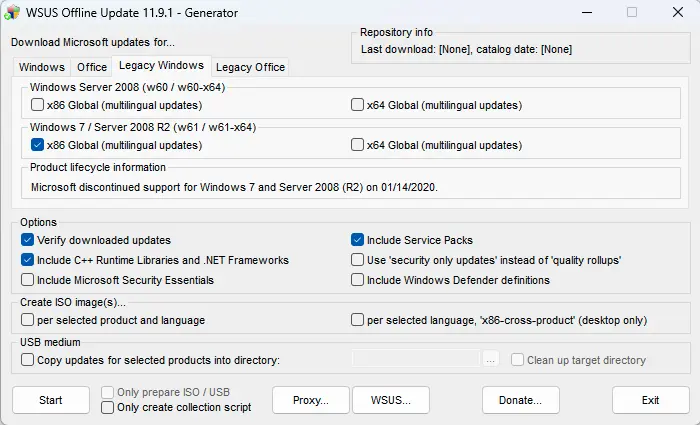The height and width of the screenshot is (425, 700).
Task: Switch to the Windows tab
Action: click(42, 67)
